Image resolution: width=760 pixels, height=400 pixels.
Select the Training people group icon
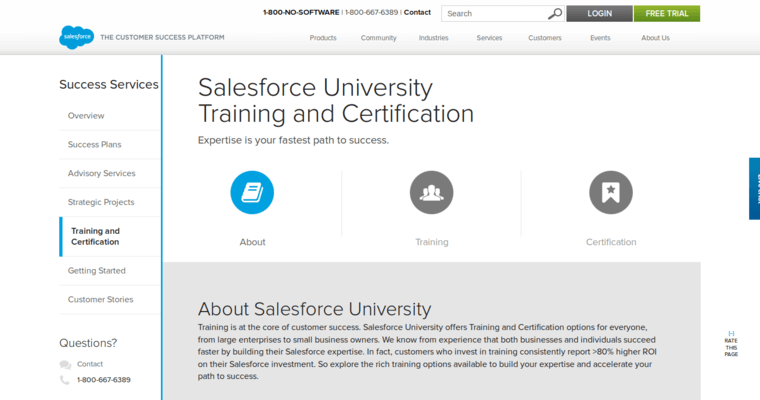pos(431,192)
